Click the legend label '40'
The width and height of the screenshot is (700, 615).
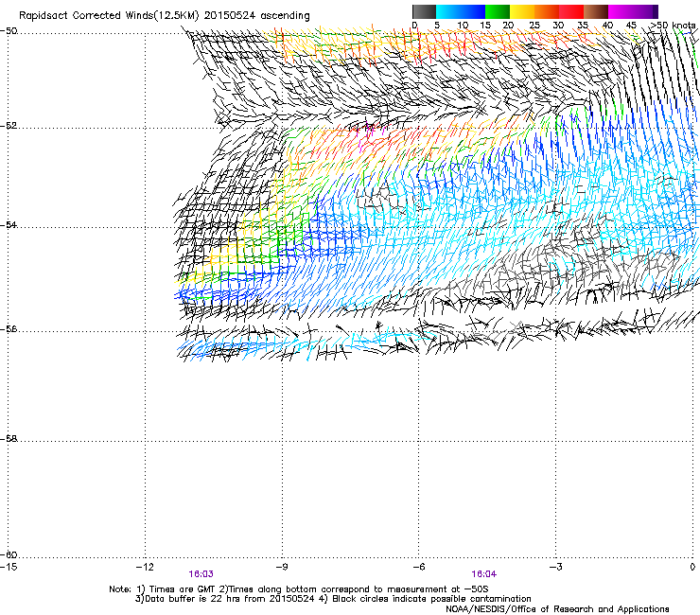coord(607,26)
